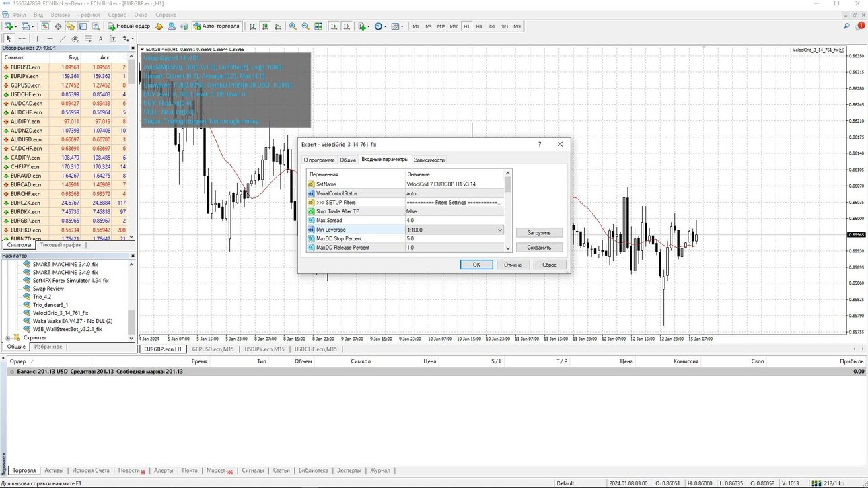Toggle the Navigator panel star icon

point(71,26)
